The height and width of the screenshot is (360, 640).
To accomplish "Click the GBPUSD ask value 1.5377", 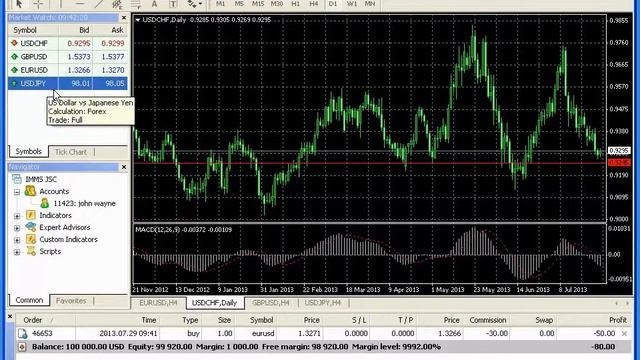I will 113,57.
